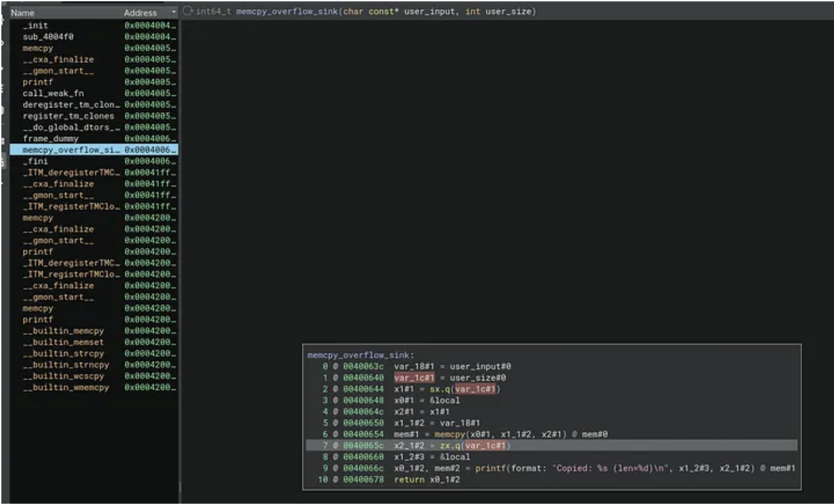Select frame_dummy in the function list
This screenshot has height=504, width=834.
[x=50, y=139]
